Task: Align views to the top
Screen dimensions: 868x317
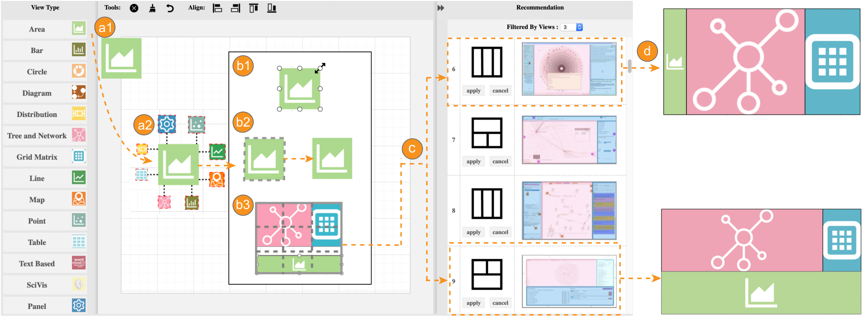Action: [x=254, y=8]
